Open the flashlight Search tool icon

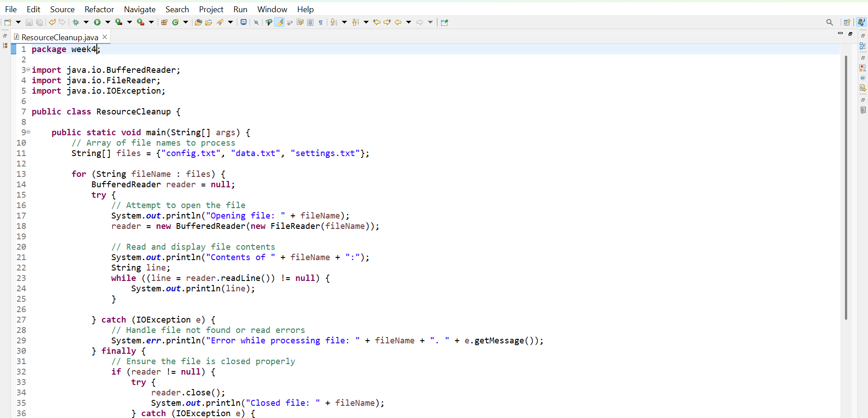click(220, 22)
